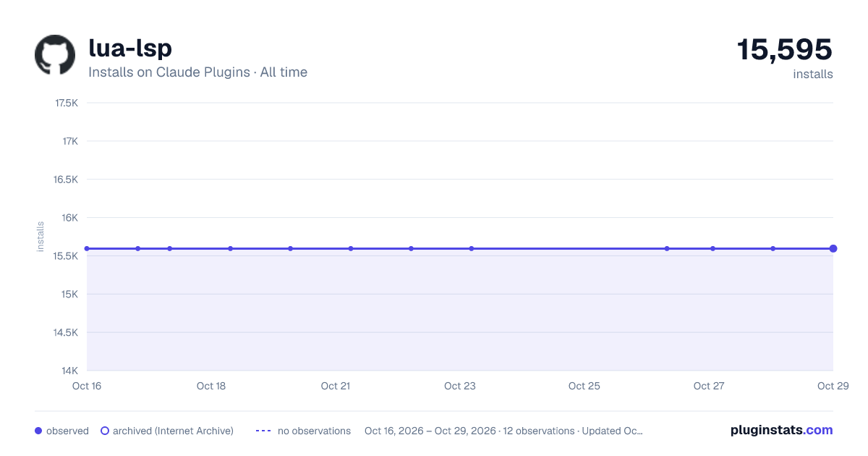Image resolution: width=868 pixels, height=456 pixels.
Task: Click the 15K y-axis label
Action: [69, 295]
